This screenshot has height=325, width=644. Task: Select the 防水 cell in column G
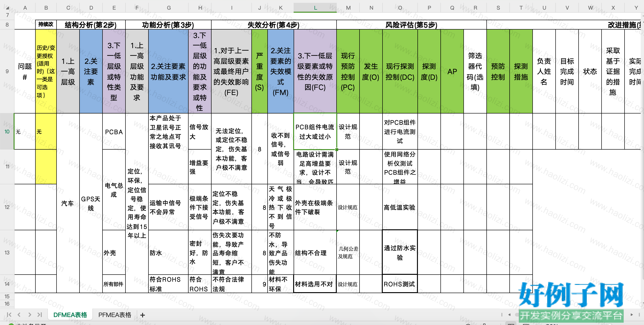168,253
